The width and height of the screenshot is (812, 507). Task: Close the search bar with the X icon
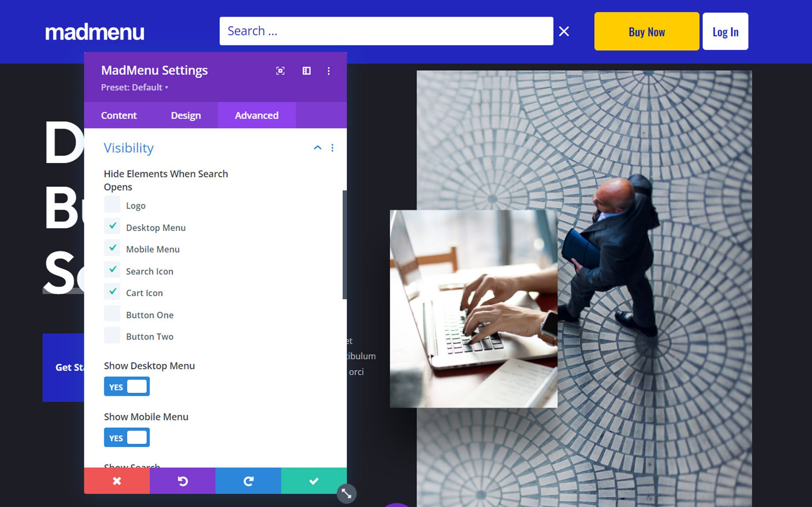point(564,31)
